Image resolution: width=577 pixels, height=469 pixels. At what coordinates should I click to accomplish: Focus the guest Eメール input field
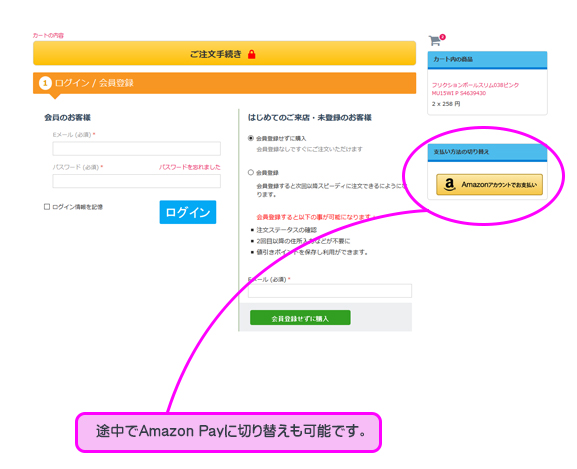tap(330, 291)
